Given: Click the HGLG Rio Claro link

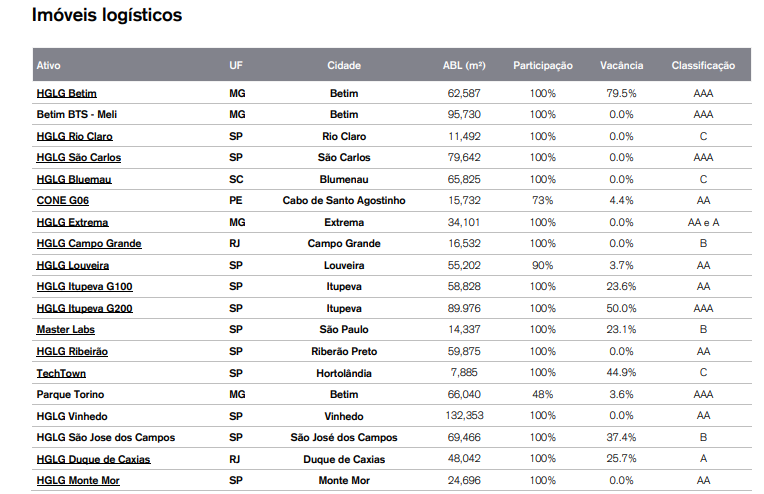Looking at the screenshot, I should click(x=74, y=136).
